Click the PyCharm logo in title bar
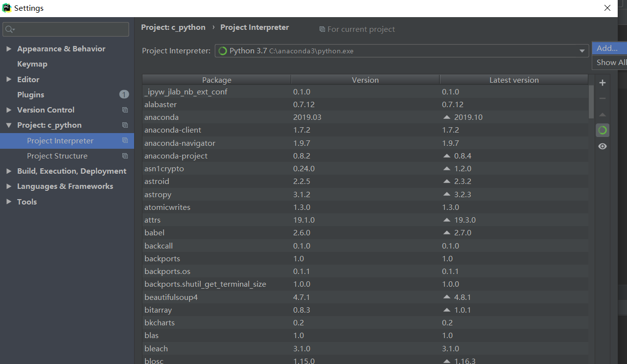The width and height of the screenshot is (627, 364). coord(7,8)
